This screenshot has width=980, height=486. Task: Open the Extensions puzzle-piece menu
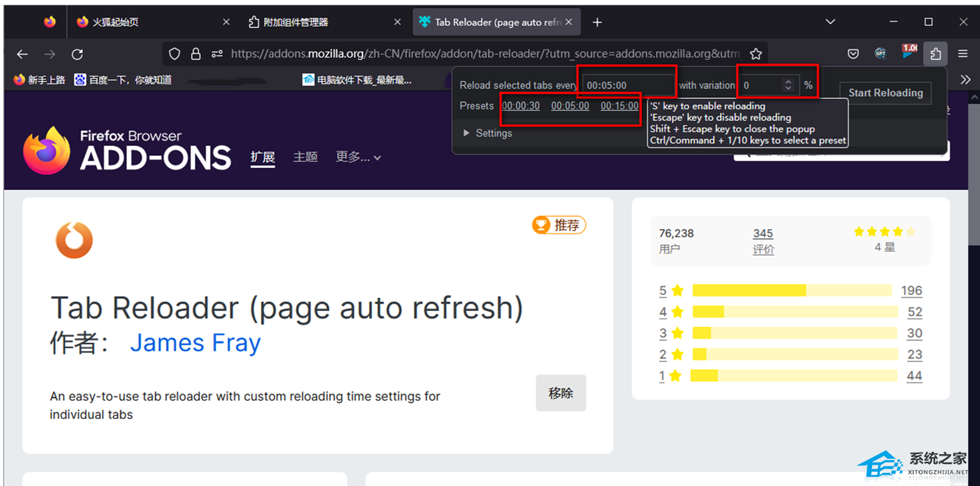(x=936, y=54)
